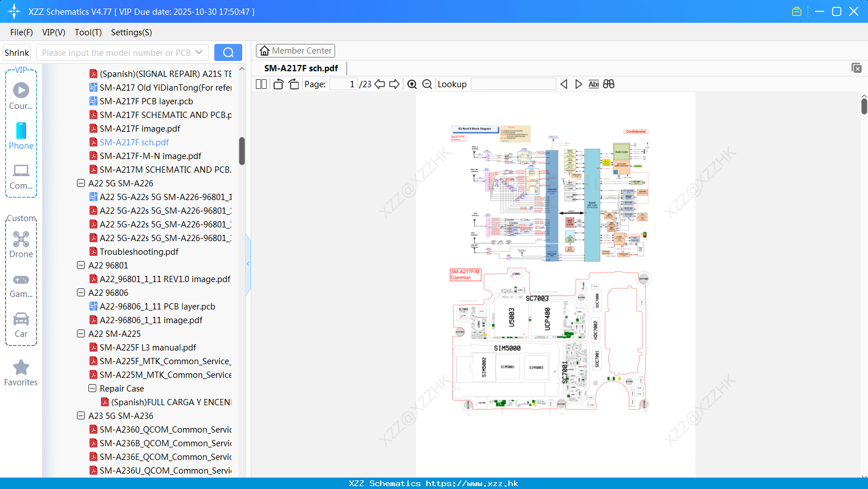Image resolution: width=868 pixels, height=489 pixels.
Task: Zoom out of the schematic
Action: [x=427, y=84]
